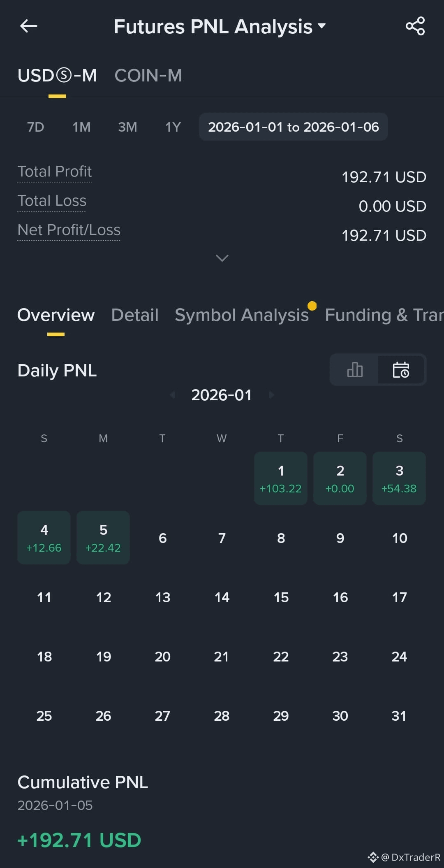This screenshot has width=444, height=868.
Task: Tap the Net Profit/Loss info label
Action: (x=69, y=230)
